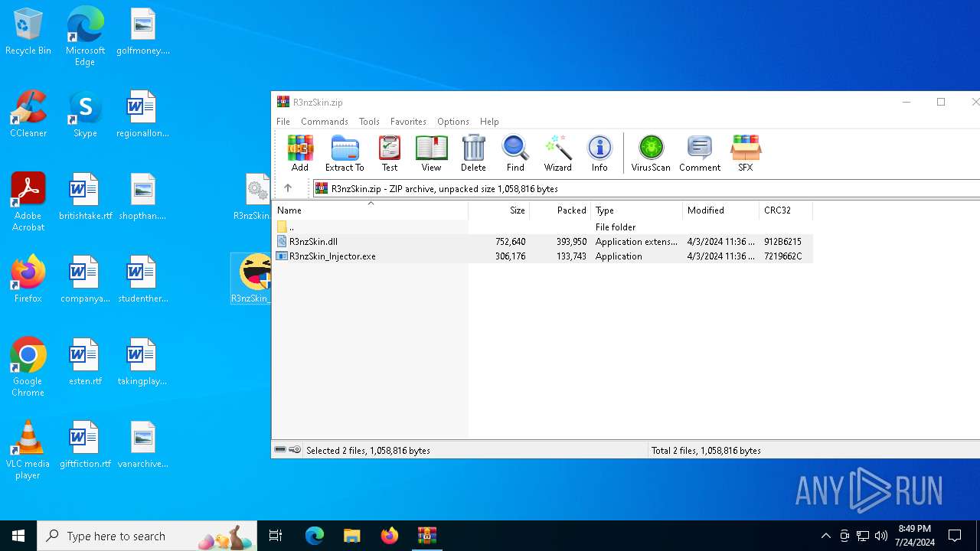The image size is (980, 551).
Task: Select the R3nzSkin.dll file entry
Action: pyautogui.click(x=543, y=242)
